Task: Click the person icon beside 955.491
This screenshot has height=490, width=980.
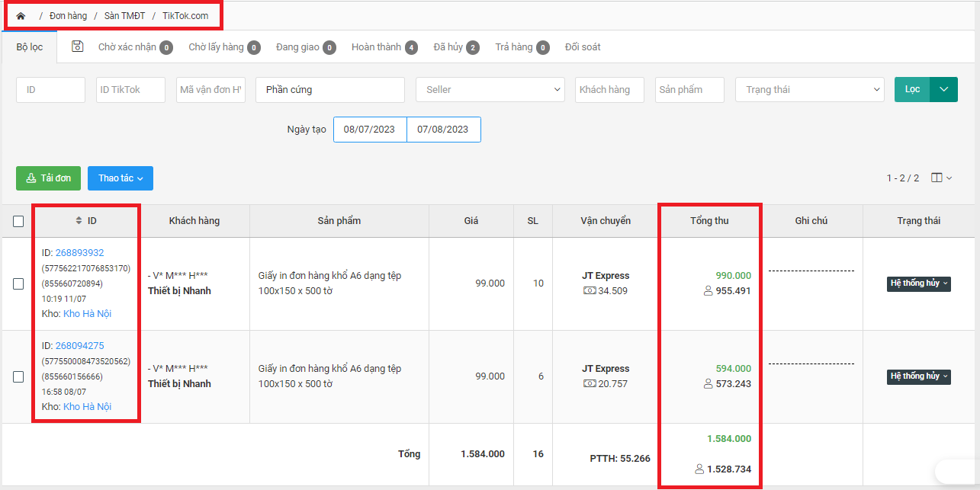Action: pyautogui.click(x=708, y=291)
